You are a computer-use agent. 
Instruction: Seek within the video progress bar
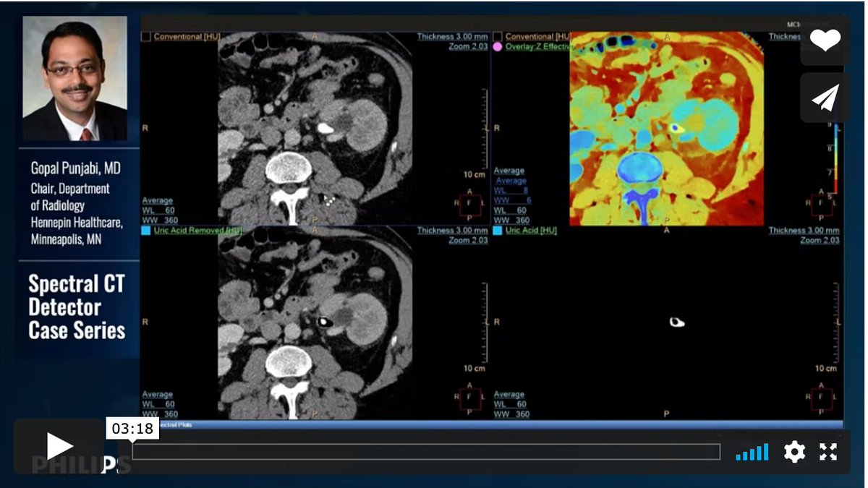click(426, 452)
